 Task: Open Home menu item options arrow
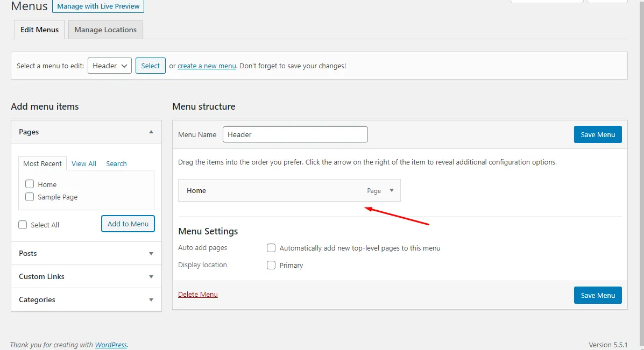point(392,190)
